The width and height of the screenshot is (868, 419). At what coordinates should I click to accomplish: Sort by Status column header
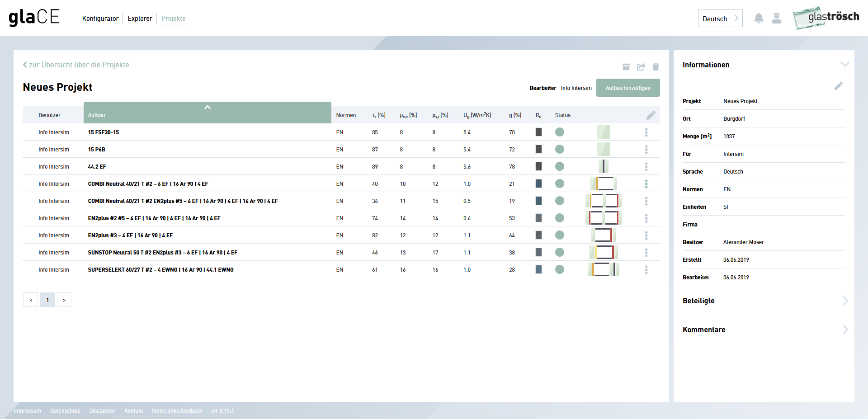[x=563, y=115]
